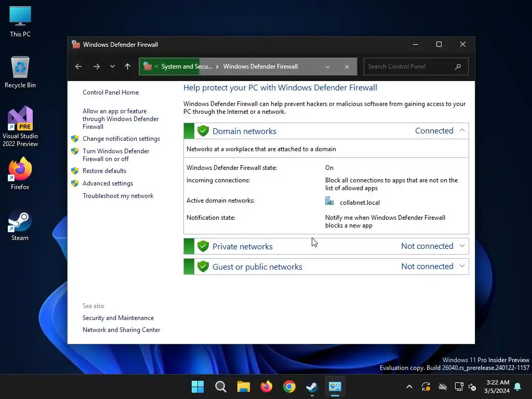Expand address bar history dropdown

tap(328, 67)
